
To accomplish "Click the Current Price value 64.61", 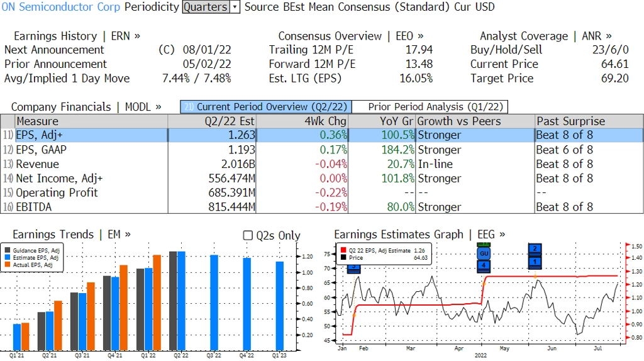I will coord(614,64).
